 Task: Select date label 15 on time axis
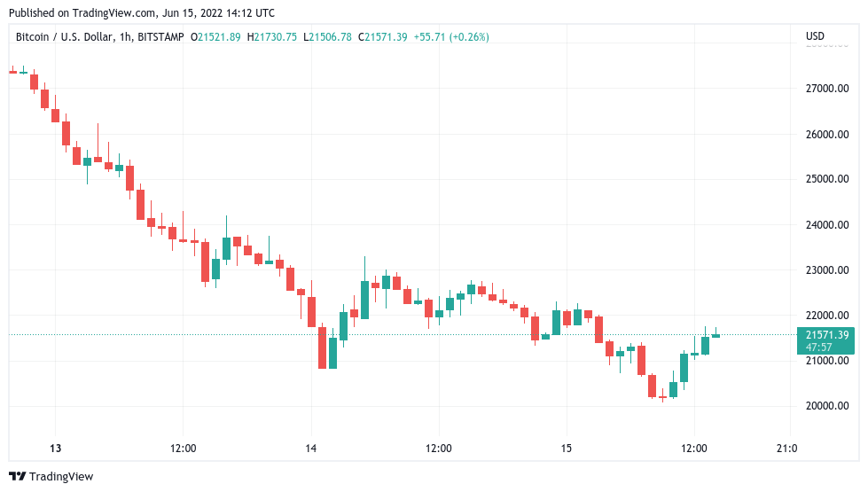point(567,448)
